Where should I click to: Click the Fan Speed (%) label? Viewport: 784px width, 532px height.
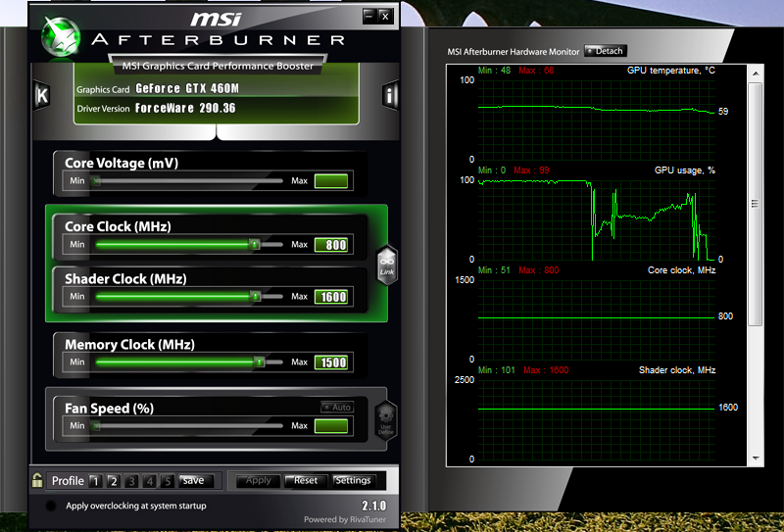[x=109, y=409]
